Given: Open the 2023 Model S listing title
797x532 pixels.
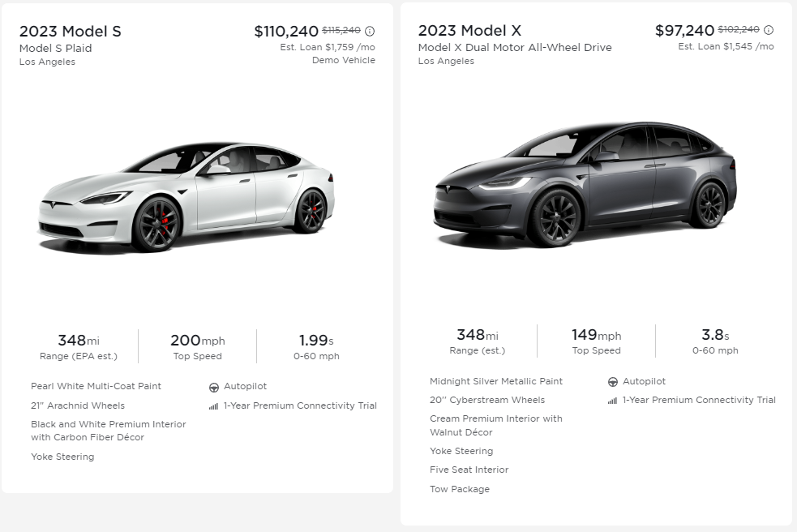Looking at the screenshot, I should point(71,32).
